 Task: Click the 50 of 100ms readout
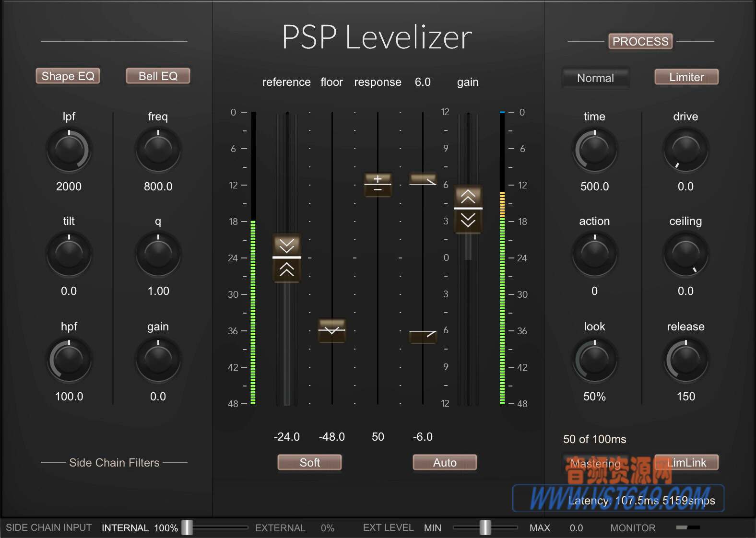(595, 439)
